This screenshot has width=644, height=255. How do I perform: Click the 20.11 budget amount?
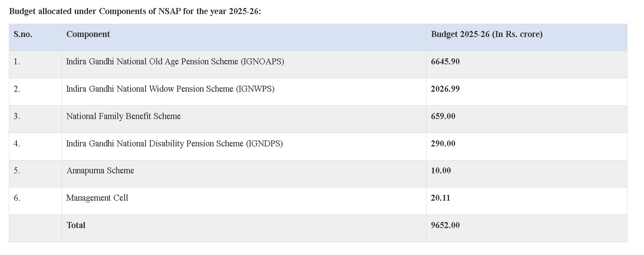pos(440,198)
